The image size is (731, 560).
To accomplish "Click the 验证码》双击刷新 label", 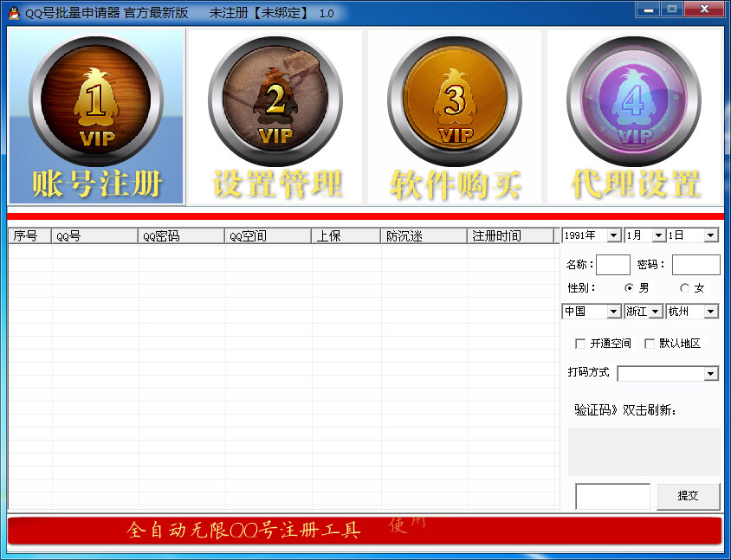I will 625,410.
